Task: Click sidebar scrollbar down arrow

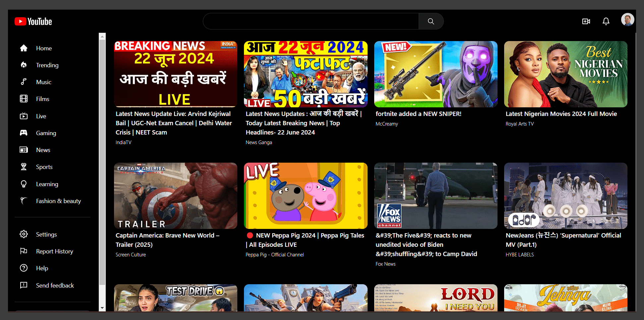Action: pyautogui.click(x=102, y=308)
